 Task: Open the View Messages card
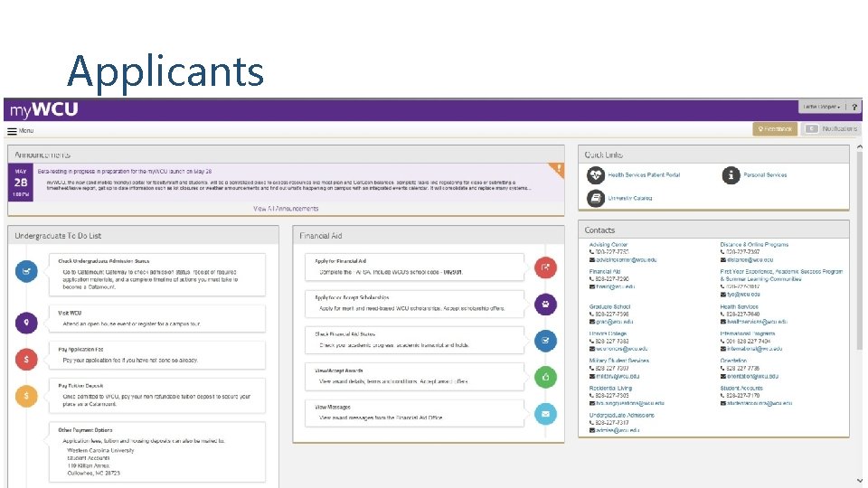[x=415, y=413]
